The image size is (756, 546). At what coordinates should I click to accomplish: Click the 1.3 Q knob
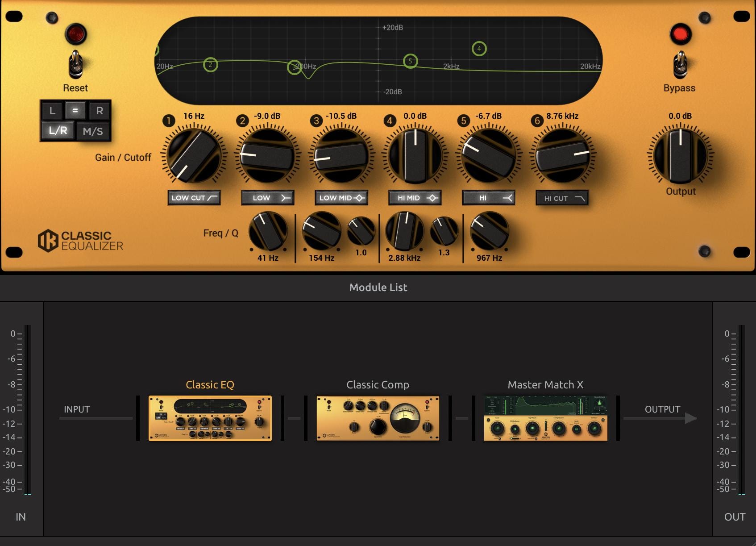coord(444,231)
